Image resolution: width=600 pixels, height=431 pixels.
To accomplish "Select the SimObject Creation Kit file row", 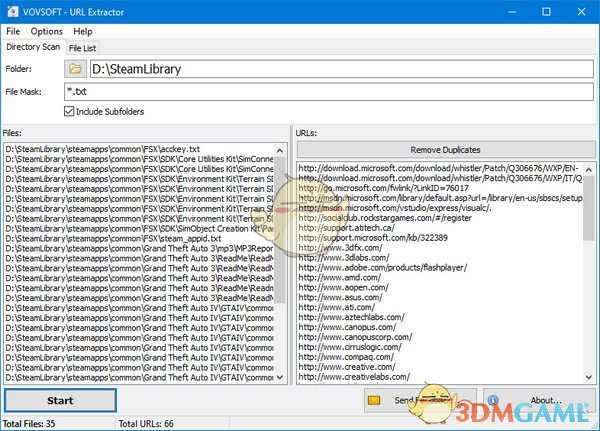I will pos(139,229).
